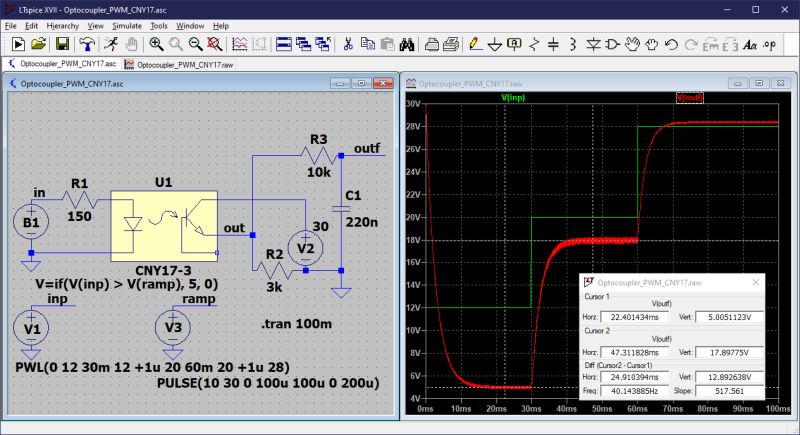
Task: Click the Diff Horz field 24.910394ms
Action: pyautogui.click(x=635, y=377)
